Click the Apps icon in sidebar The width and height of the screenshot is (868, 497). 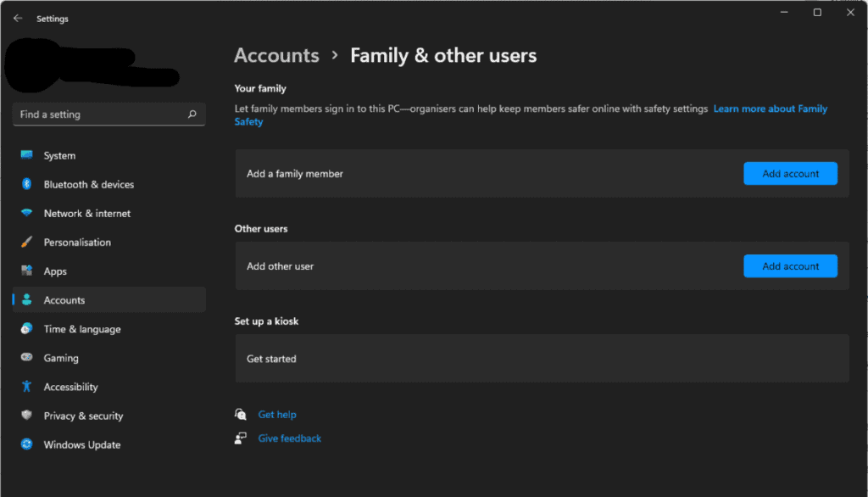pyautogui.click(x=26, y=271)
